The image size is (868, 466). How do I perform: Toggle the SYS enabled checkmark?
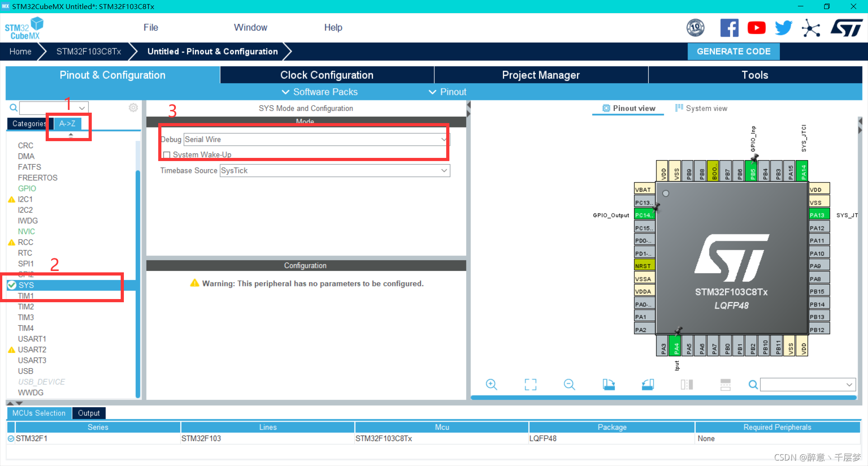pyautogui.click(x=12, y=285)
